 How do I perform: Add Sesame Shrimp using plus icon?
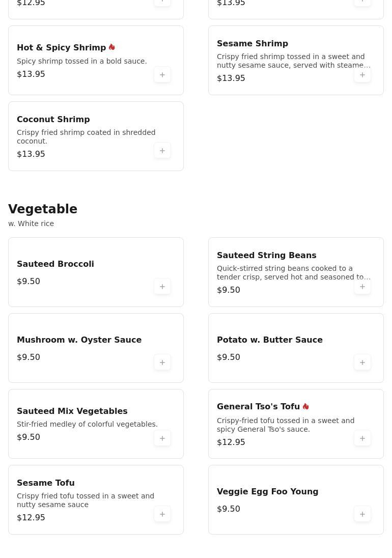[x=362, y=75]
